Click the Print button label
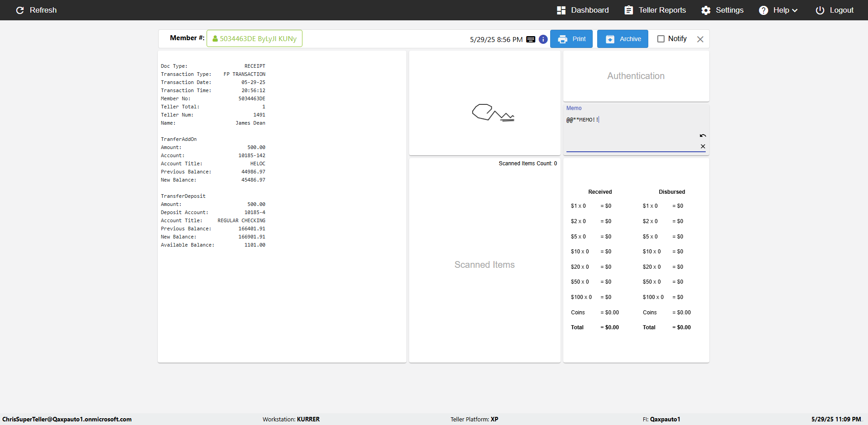 (579, 39)
